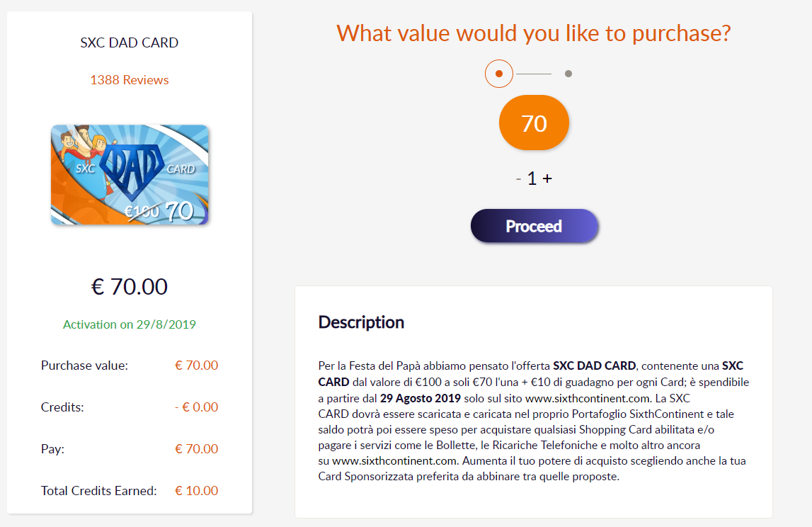The width and height of the screenshot is (812, 527).
Task: Click the line connecting the value dots
Action: [x=533, y=74]
